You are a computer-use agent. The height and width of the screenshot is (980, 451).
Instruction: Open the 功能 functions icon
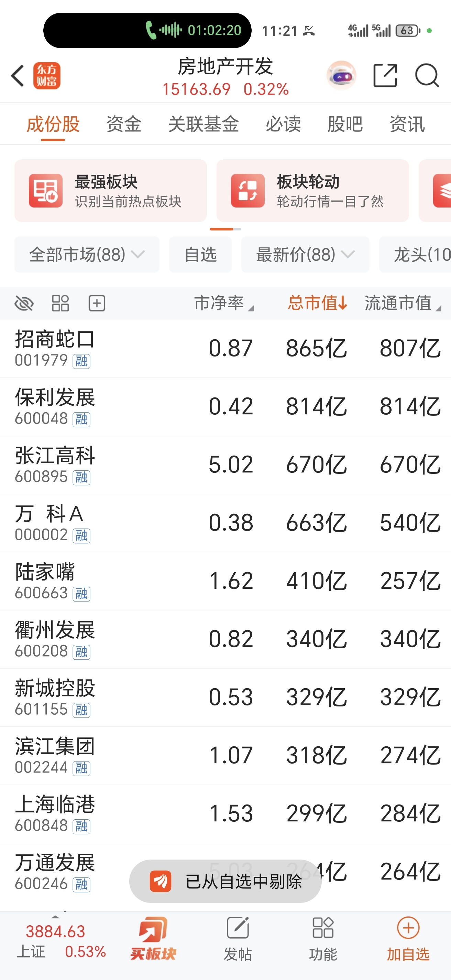click(323, 939)
